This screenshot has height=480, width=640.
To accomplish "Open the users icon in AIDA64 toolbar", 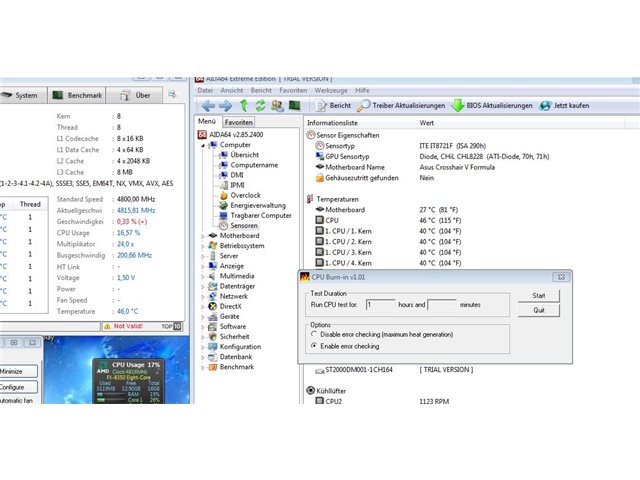I will pyautogui.click(x=277, y=106).
